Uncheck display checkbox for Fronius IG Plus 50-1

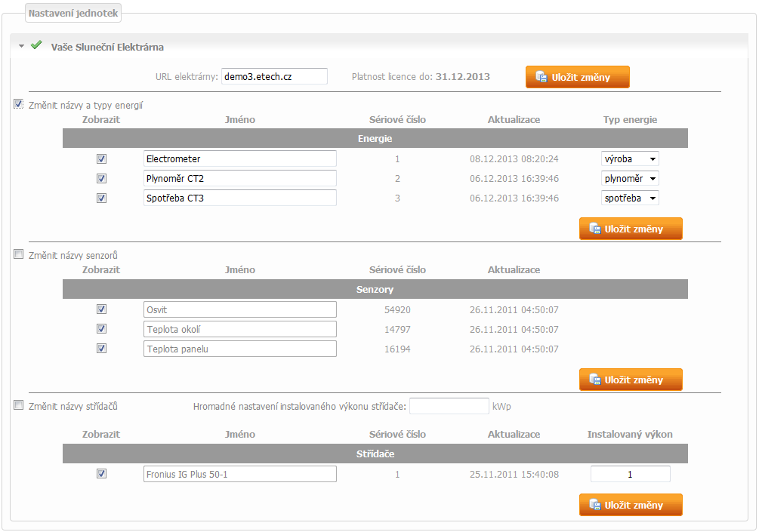tap(102, 474)
